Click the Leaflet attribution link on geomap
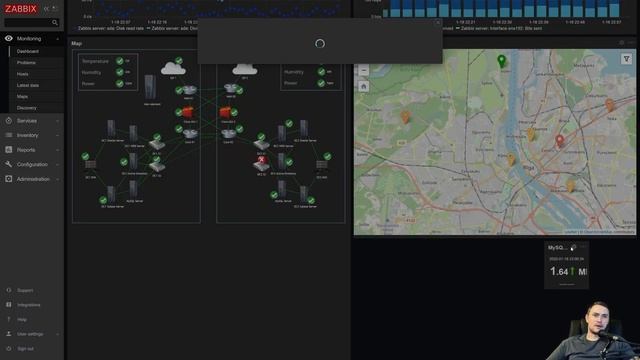Viewport: 640px width, 360px height. point(571,232)
